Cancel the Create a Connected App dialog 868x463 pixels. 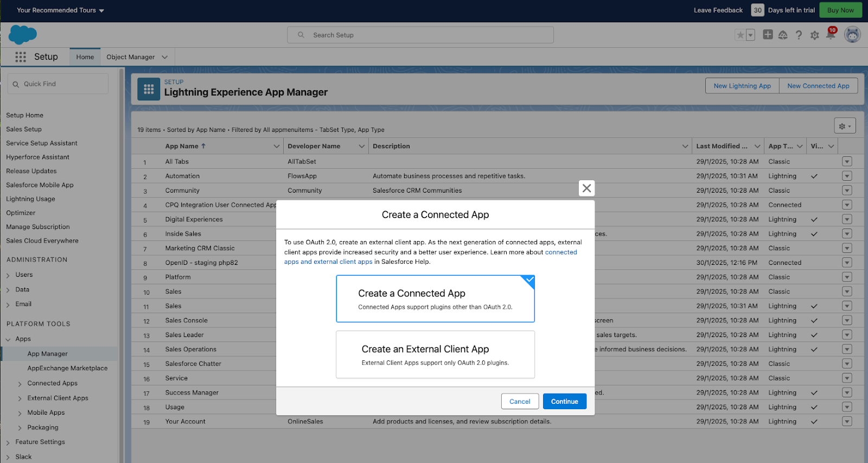point(520,402)
